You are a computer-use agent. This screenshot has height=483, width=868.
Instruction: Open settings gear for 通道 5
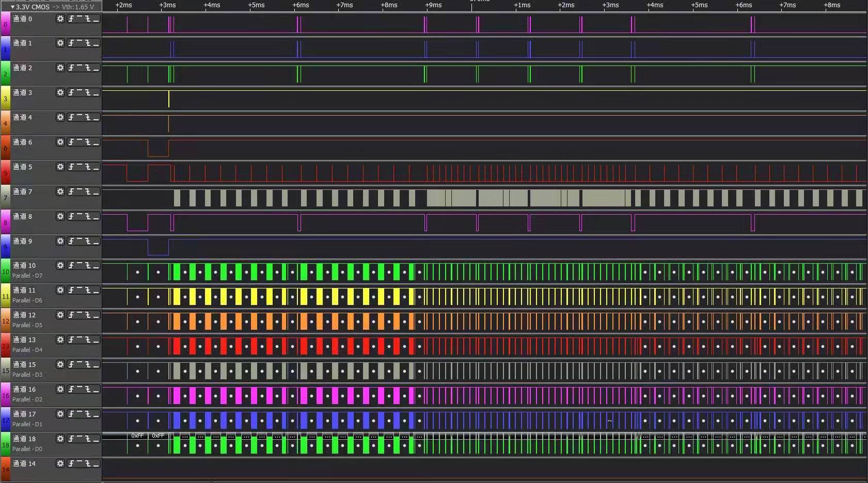point(60,167)
